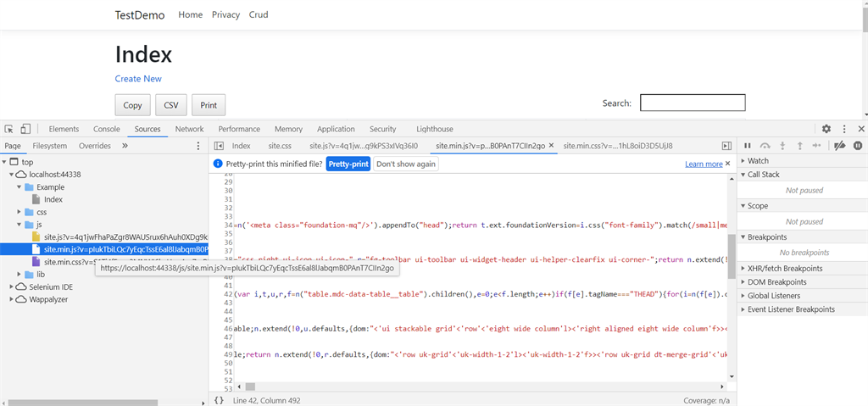Expand the Selenium IDE node
868x406 pixels.
tap(11, 287)
